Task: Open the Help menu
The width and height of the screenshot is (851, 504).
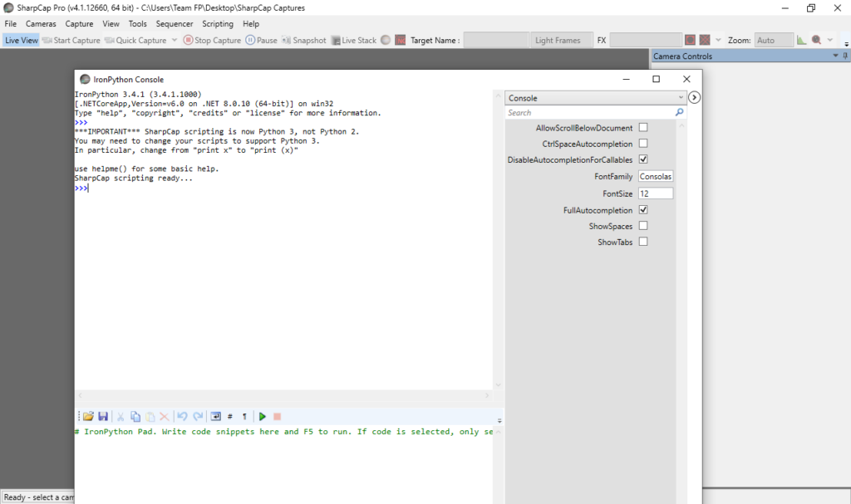Action: [x=251, y=24]
